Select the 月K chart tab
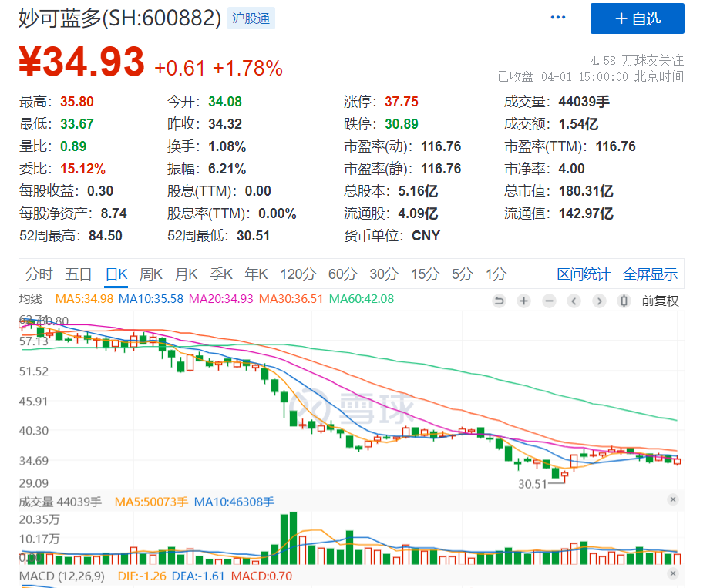The image size is (710, 588). [186, 274]
